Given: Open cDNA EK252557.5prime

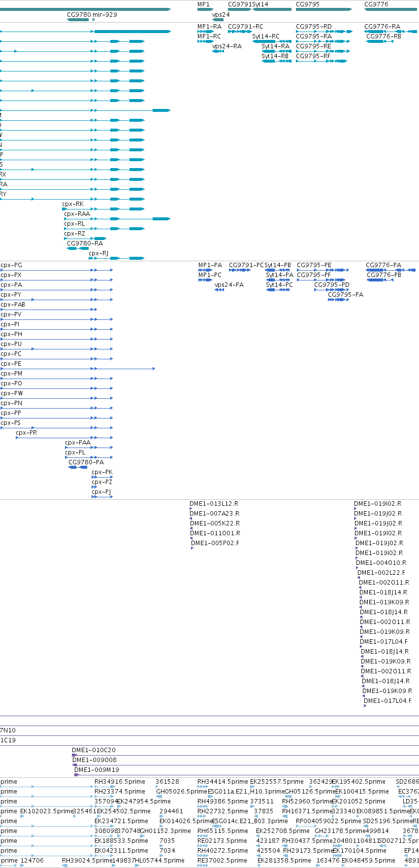Looking at the screenshot, I should pos(277,781).
